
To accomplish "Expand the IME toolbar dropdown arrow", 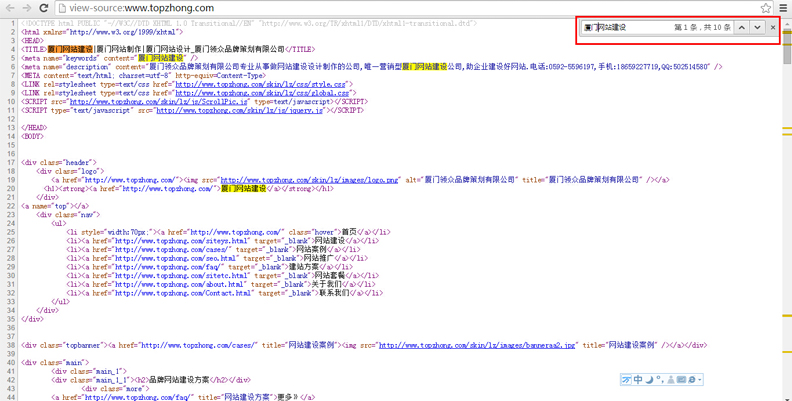I will (x=700, y=380).
